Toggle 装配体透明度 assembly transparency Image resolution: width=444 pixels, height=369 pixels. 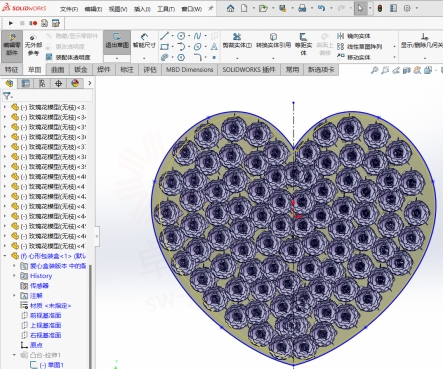point(68,57)
